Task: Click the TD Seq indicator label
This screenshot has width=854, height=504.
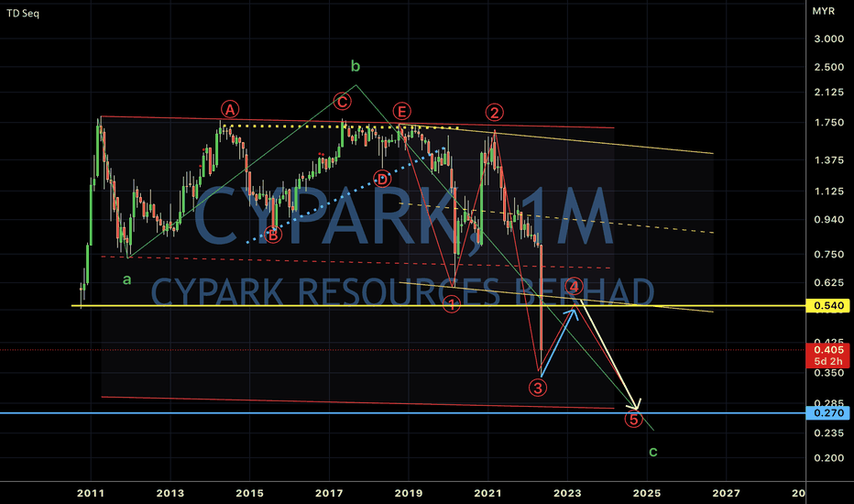Action: click(x=23, y=13)
